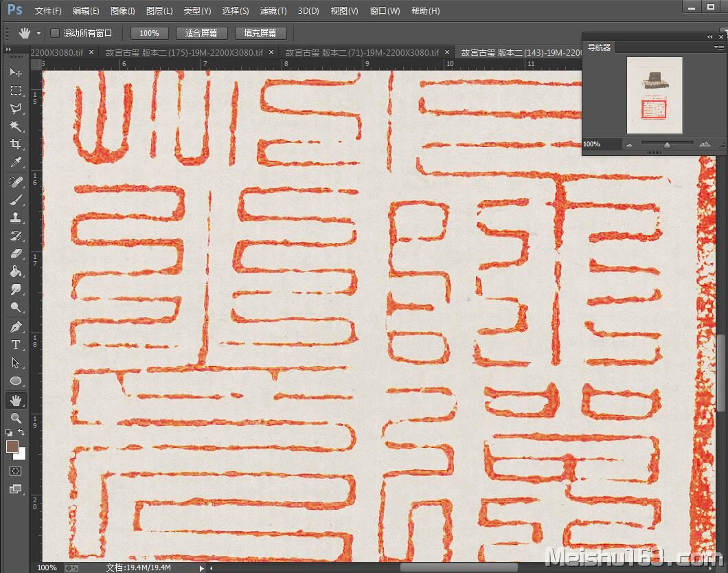Select the Pen tool
This screenshot has height=573, width=728.
click(16, 327)
